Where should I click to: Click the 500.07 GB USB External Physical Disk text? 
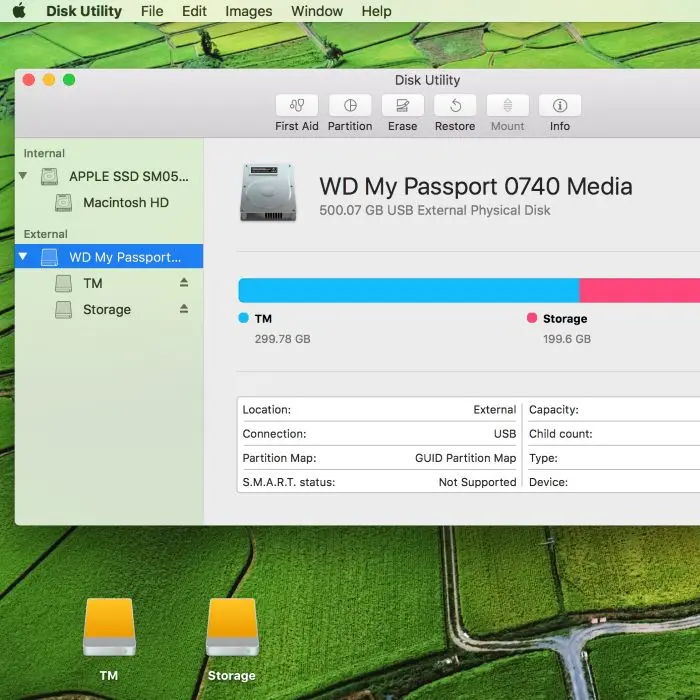435,210
